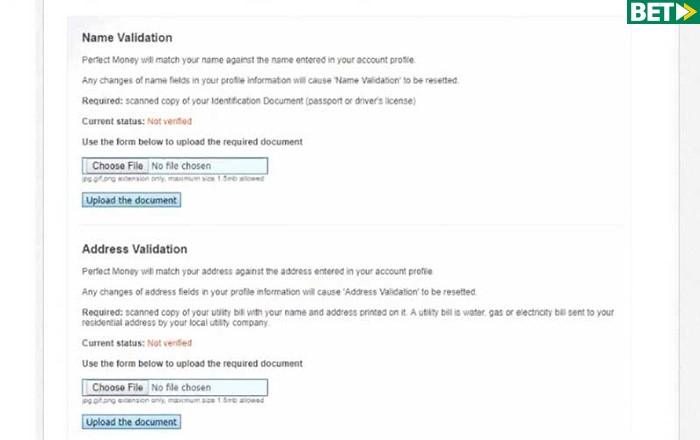Image resolution: width=700 pixels, height=440 pixels.
Task: Click Choose File under Name Validation
Action: point(116,166)
